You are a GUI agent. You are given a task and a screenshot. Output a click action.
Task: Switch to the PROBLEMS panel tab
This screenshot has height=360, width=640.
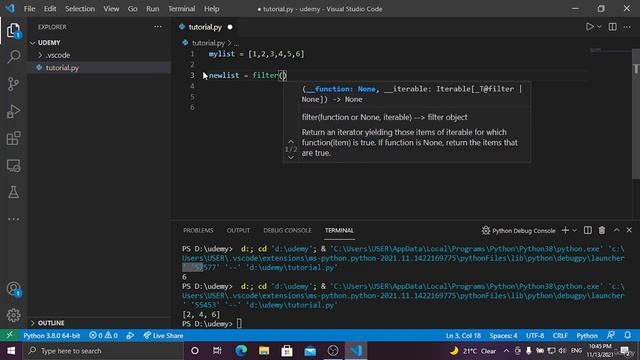pyautogui.click(x=198, y=231)
